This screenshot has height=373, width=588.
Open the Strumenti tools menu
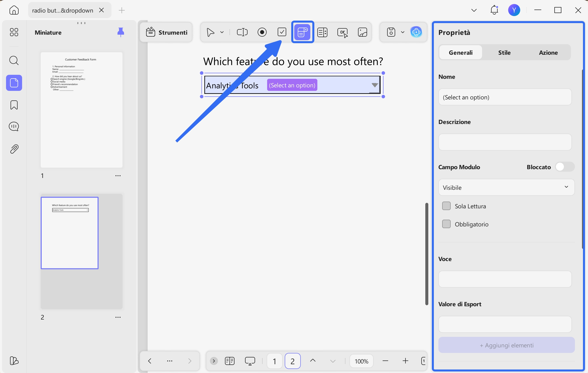[x=166, y=32]
